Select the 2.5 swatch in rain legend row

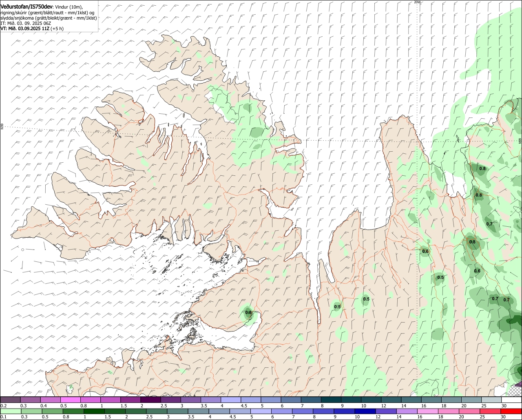coord(157,411)
